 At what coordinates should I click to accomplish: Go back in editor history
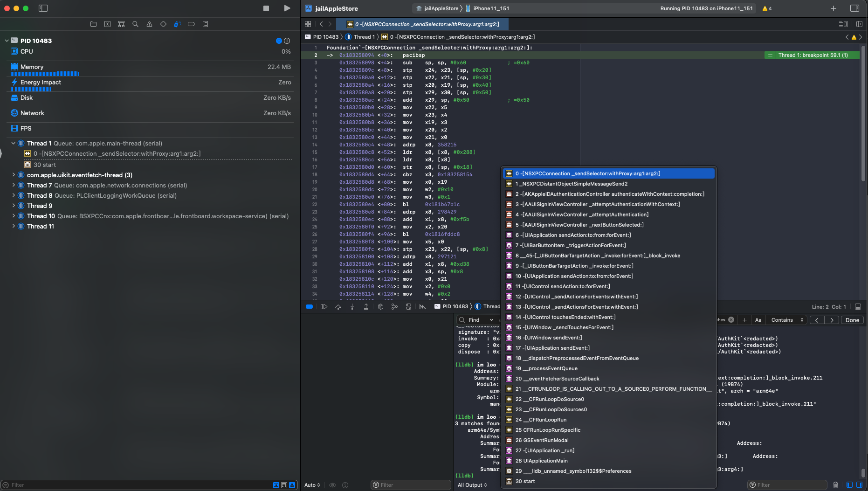pyautogui.click(x=321, y=24)
